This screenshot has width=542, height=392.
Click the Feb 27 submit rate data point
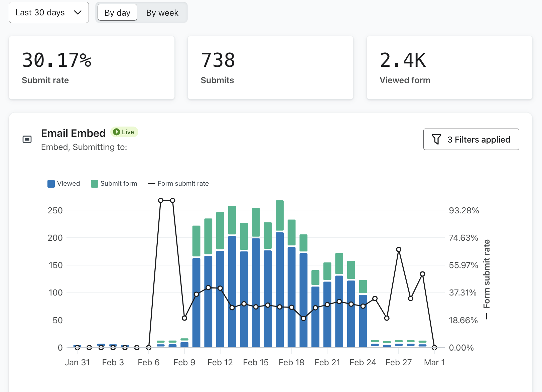399,249
